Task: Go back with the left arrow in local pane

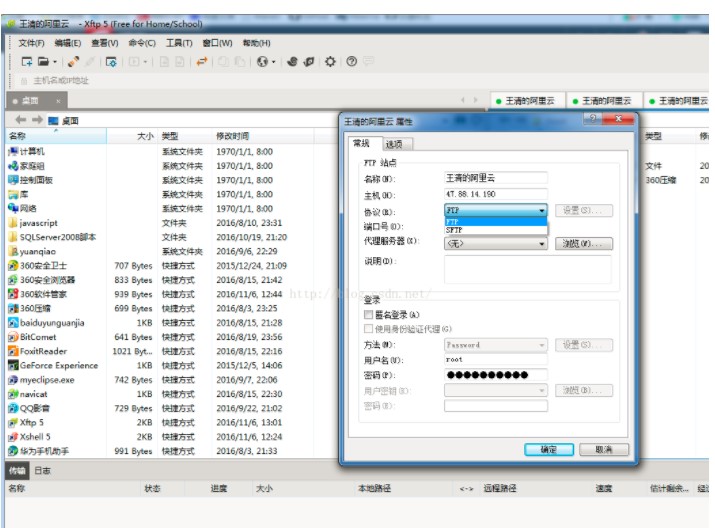Action: [x=20, y=120]
